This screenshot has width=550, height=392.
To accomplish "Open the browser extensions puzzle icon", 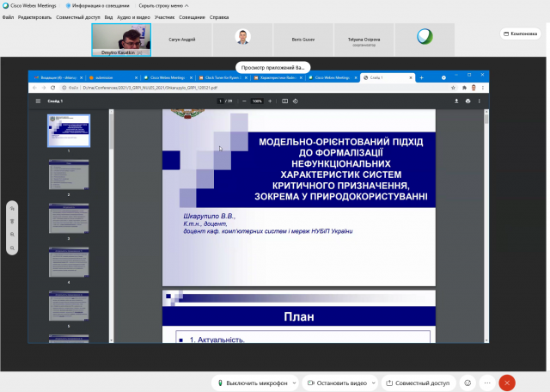I will [x=464, y=88].
